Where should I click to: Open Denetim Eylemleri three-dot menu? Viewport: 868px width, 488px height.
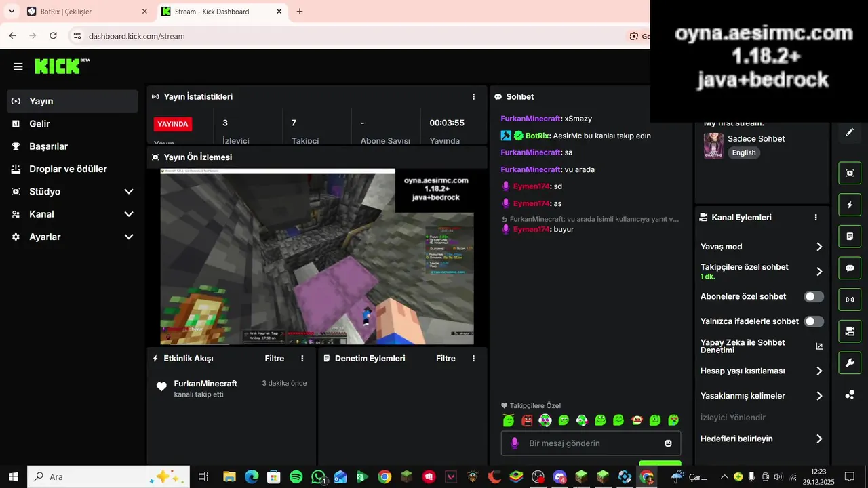[x=473, y=358]
